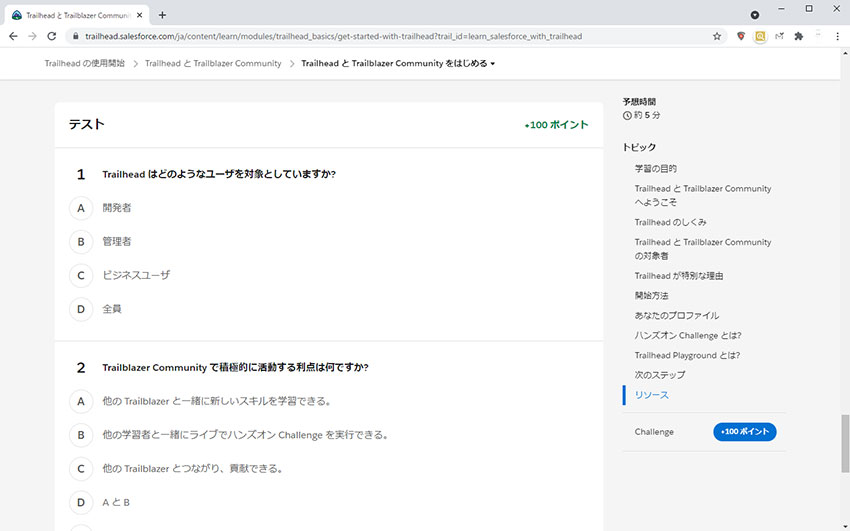
Task: Jump to 'Trailhead Playground とは?' topic
Action: pos(687,355)
